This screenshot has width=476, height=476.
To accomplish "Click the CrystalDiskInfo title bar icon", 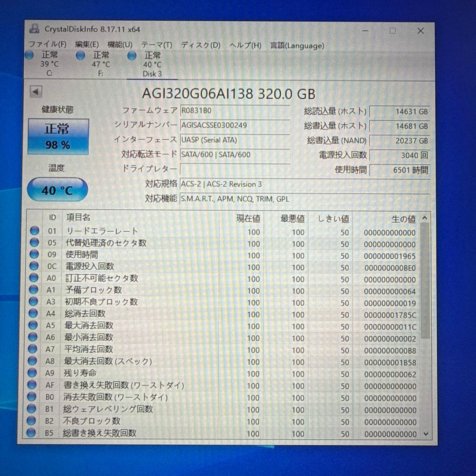I will pos(34,29).
